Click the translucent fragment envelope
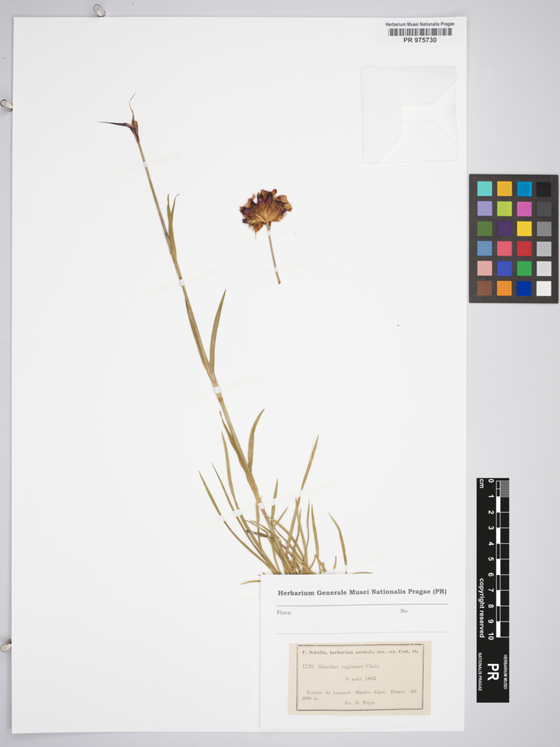The height and width of the screenshot is (747, 560). [x=408, y=114]
